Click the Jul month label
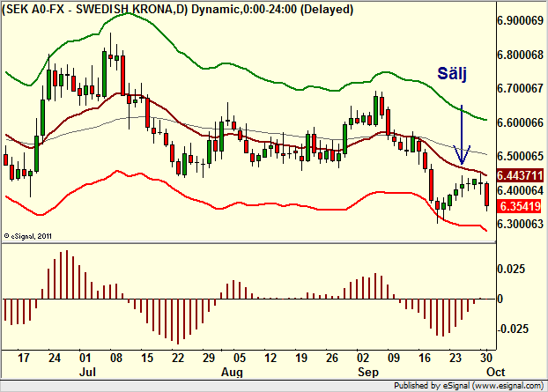The width and height of the screenshot is (548, 392). [88, 372]
